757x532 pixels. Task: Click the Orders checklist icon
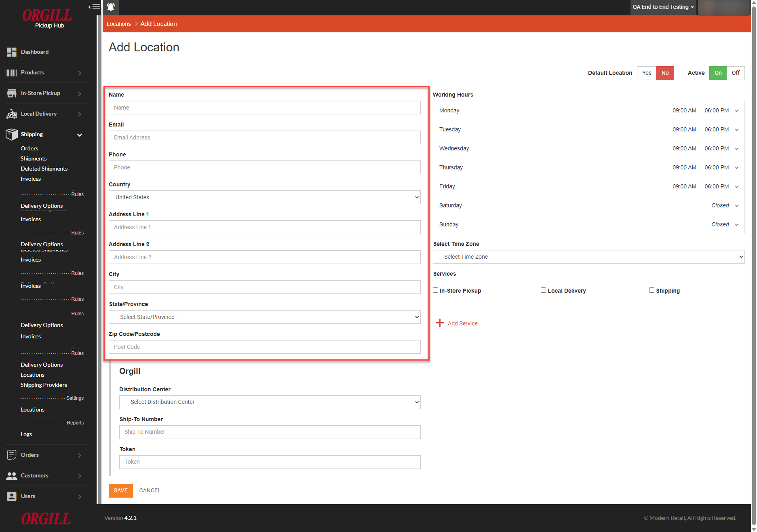tap(12, 455)
